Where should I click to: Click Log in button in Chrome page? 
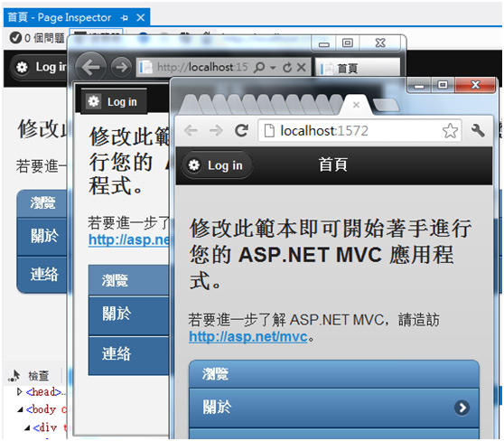click(x=218, y=165)
